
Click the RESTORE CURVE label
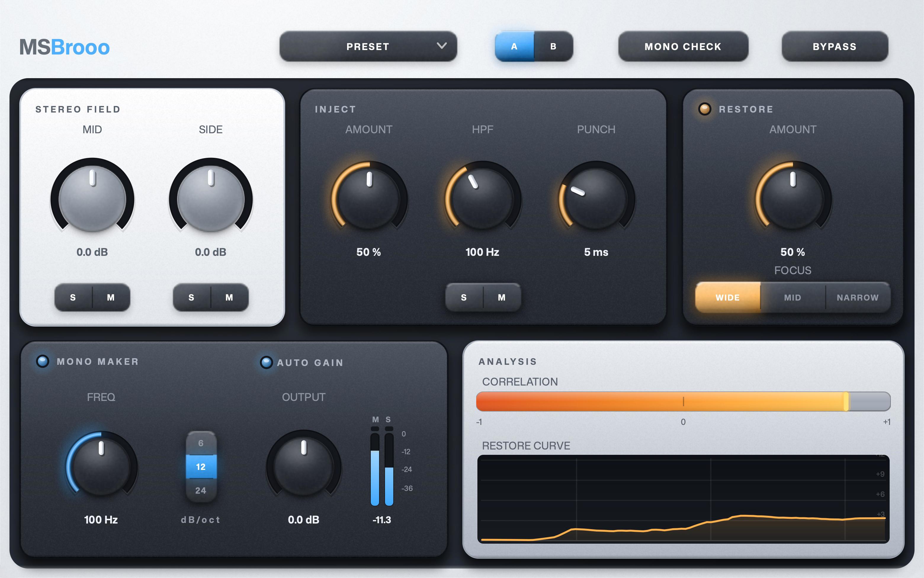point(526,446)
